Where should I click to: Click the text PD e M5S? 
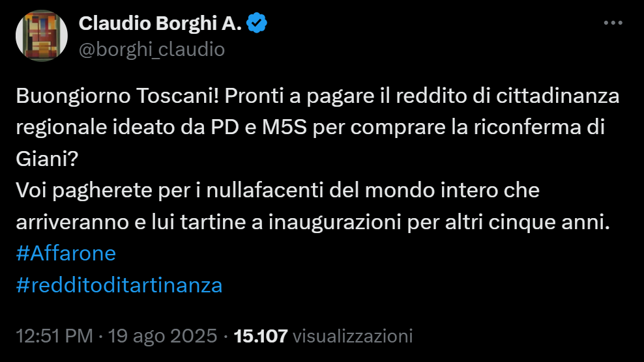(x=261, y=128)
